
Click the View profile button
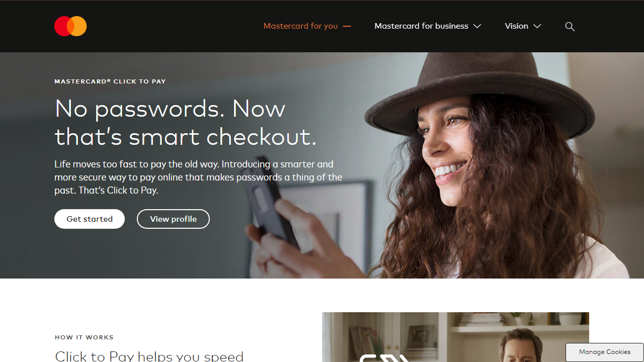173,219
